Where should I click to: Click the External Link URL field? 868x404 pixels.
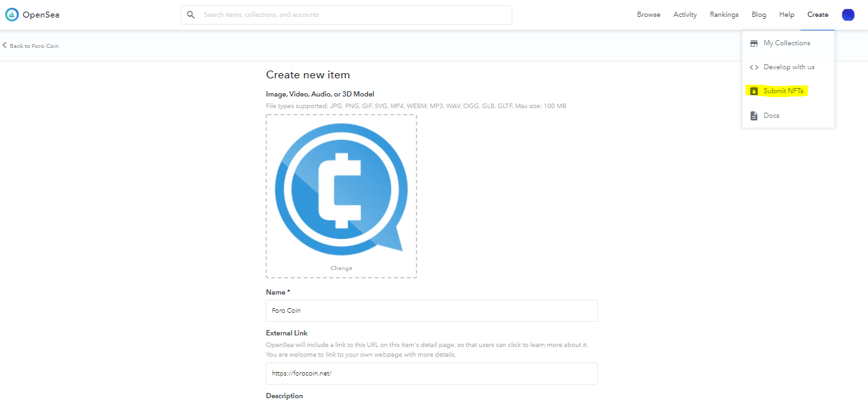(x=431, y=374)
